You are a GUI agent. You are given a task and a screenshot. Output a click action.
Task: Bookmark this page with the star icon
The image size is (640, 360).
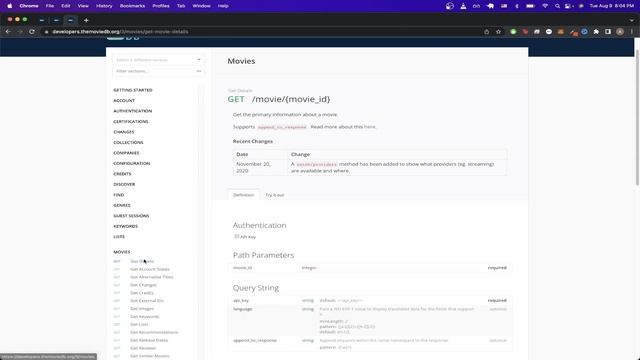498,31
